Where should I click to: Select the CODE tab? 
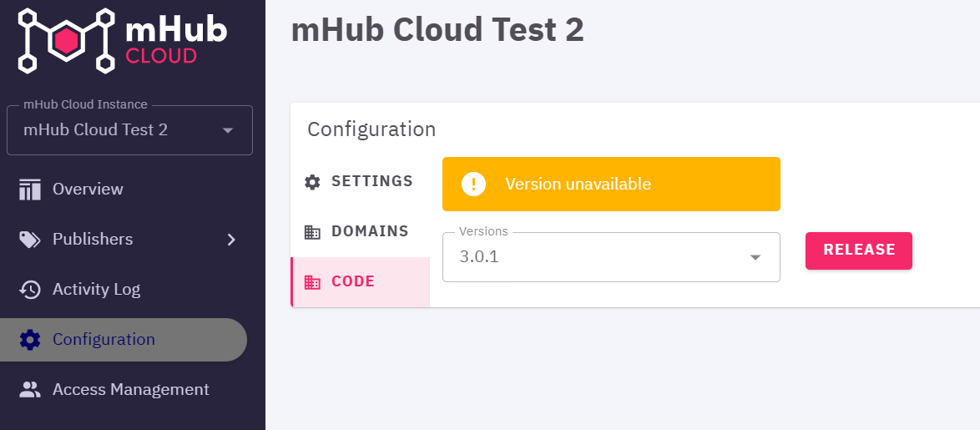pos(360,282)
